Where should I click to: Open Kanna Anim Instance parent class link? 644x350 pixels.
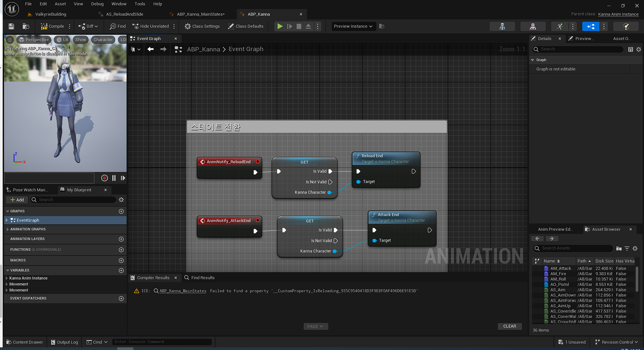coord(618,14)
